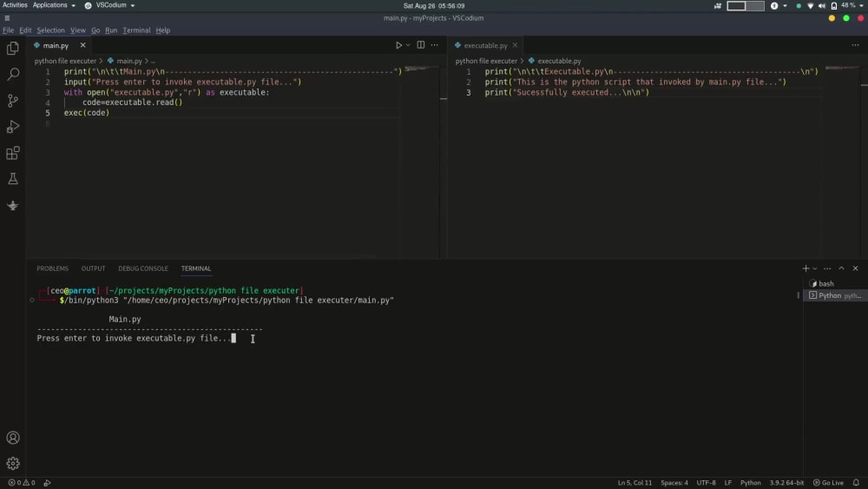
Task: Open Accounts menu in activity bar
Action: [x=13, y=438]
